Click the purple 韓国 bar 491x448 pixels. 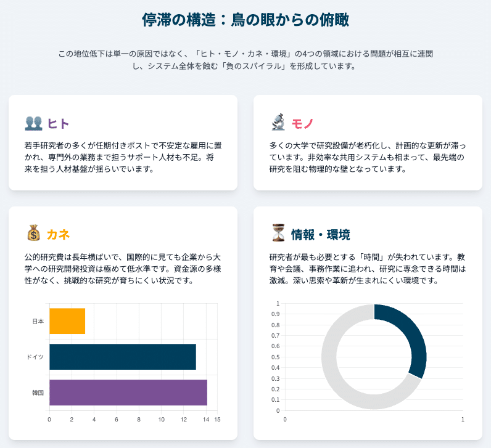tap(128, 393)
